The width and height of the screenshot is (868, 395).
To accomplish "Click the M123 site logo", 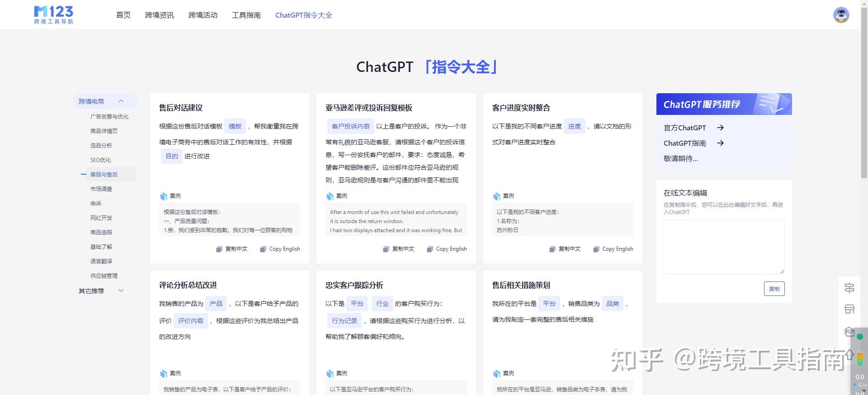I will click(x=53, y=15).
